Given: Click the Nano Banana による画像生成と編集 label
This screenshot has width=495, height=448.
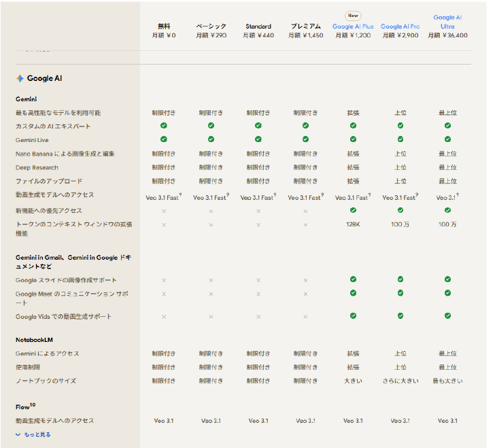Looking at the screenshot, I should click(65, 154).
